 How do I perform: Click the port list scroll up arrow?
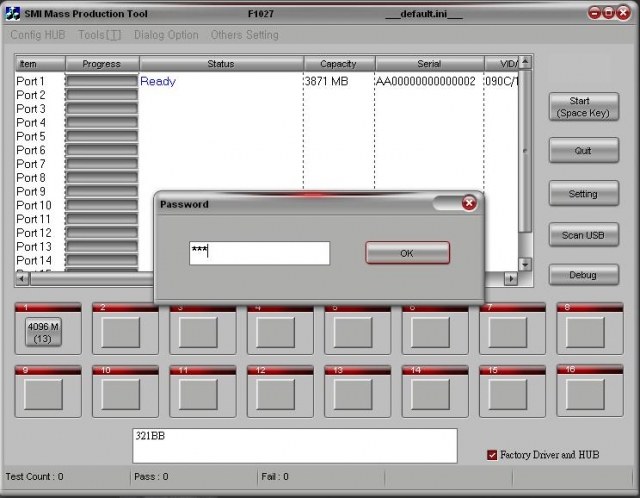525,62
